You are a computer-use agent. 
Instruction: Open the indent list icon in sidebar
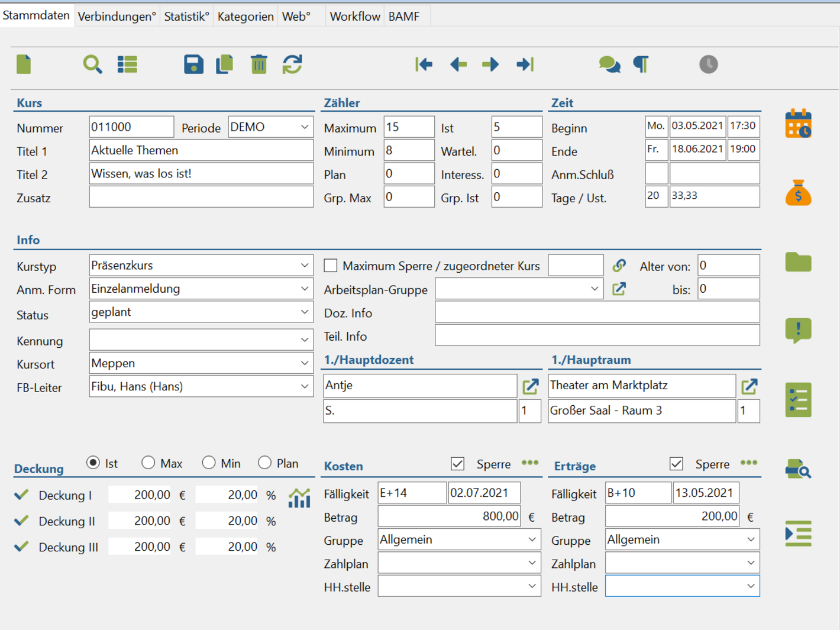coord(798,534)
